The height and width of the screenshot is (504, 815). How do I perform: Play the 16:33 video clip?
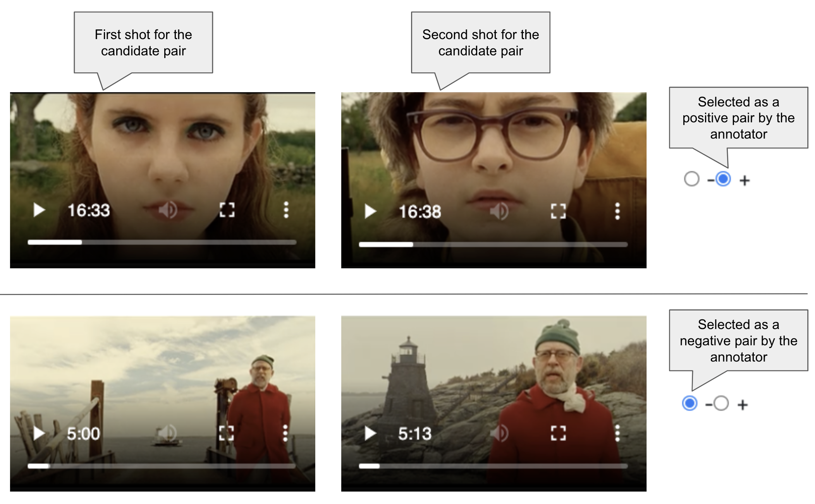point(39,210)
